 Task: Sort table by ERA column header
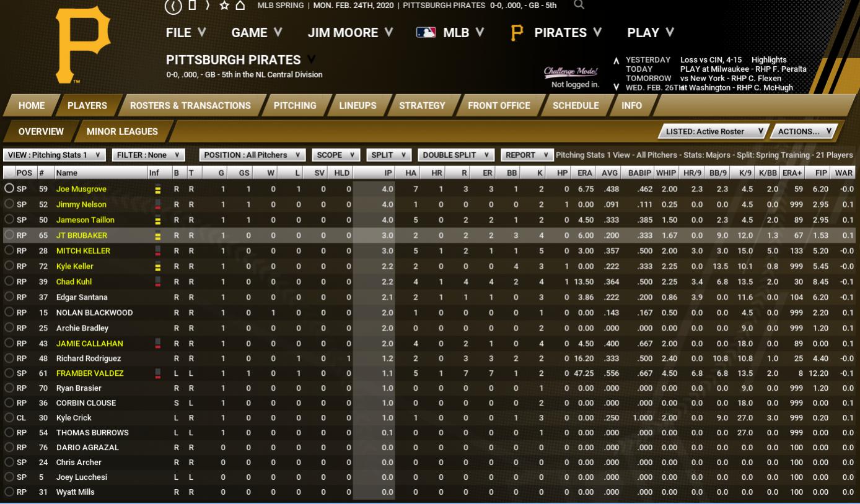click(584, 173)
